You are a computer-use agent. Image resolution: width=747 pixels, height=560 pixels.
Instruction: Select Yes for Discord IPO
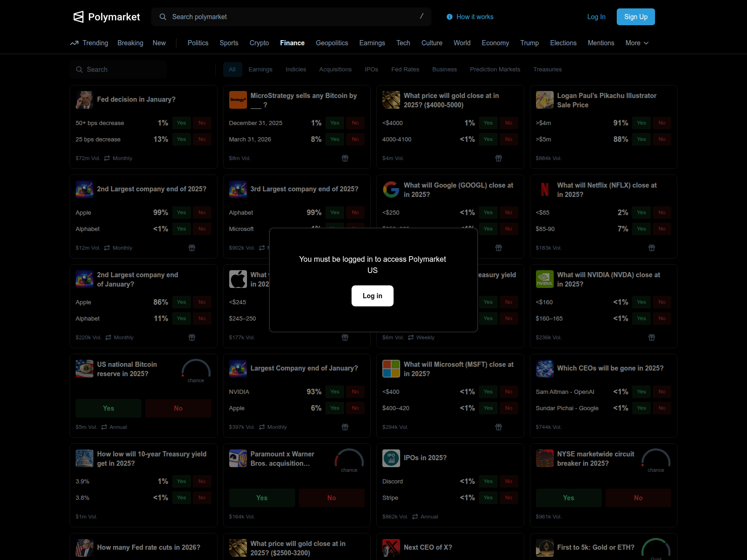(488, 482)
